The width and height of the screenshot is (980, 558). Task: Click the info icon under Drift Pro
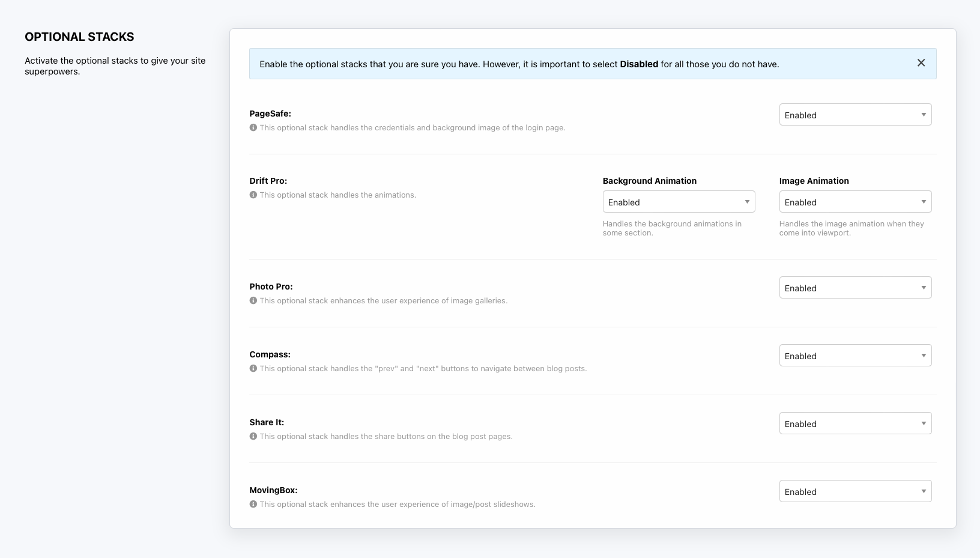pos(253,195)
